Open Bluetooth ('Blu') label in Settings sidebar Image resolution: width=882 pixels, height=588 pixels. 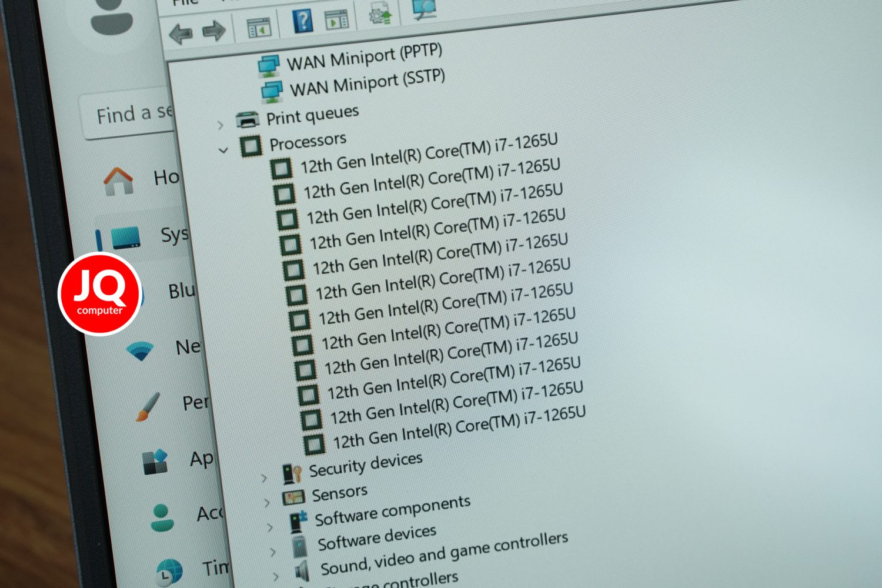pyautogui.click(x=182, y=290)
